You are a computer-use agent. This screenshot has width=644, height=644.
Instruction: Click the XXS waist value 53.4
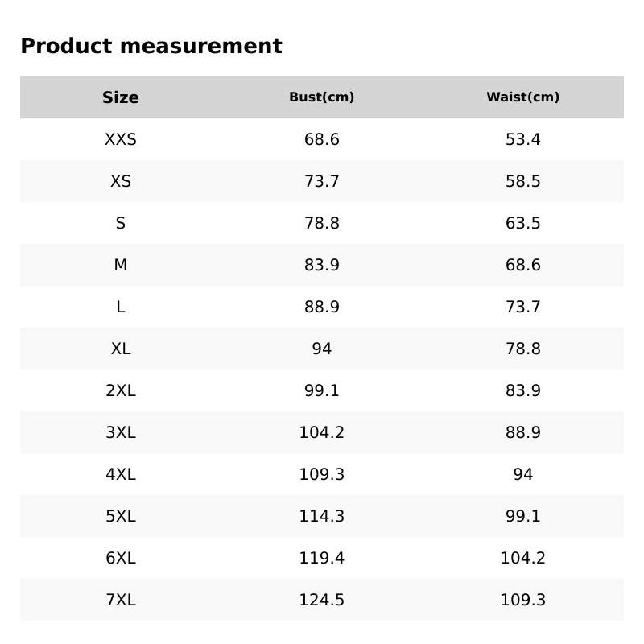[x=523, y=139]
